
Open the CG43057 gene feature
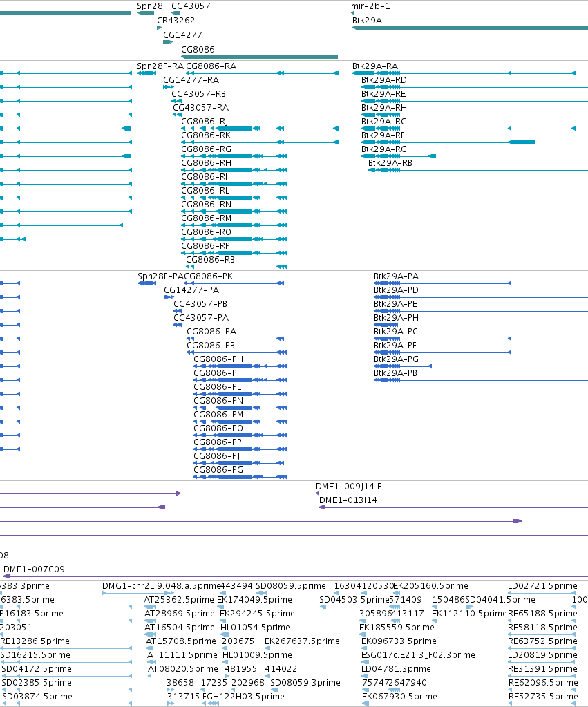(176, 13)
